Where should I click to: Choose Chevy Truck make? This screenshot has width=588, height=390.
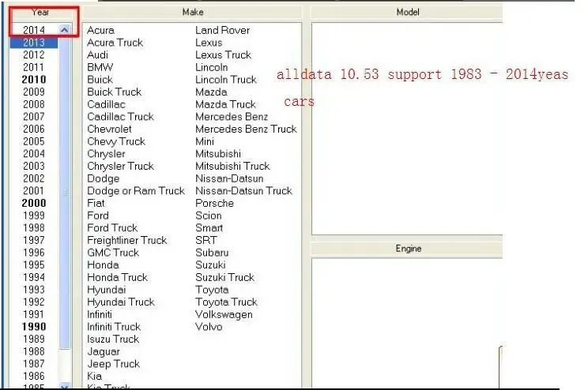click(x=116, y=141)
